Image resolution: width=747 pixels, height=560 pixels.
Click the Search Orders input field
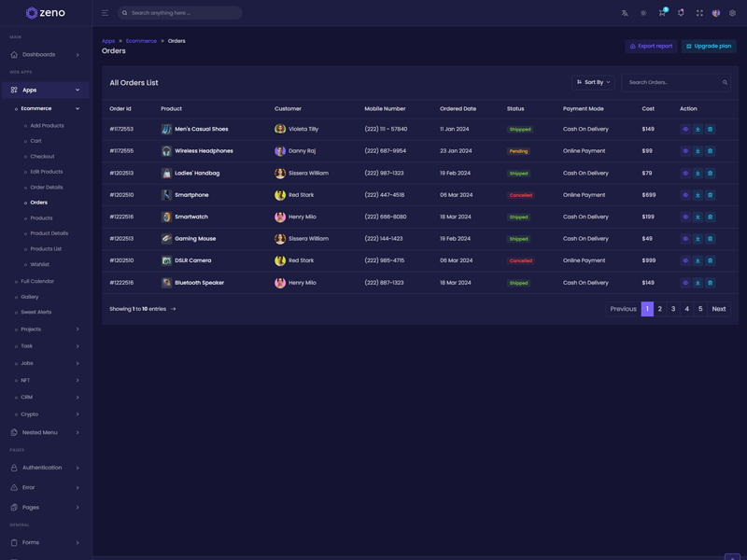coord(671,82)
